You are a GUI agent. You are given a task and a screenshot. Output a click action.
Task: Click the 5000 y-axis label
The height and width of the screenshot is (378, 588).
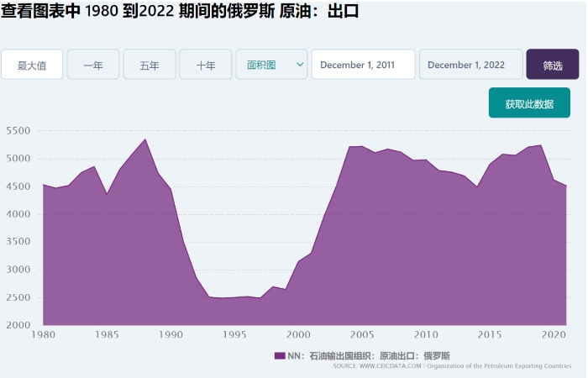pos(18,158)
